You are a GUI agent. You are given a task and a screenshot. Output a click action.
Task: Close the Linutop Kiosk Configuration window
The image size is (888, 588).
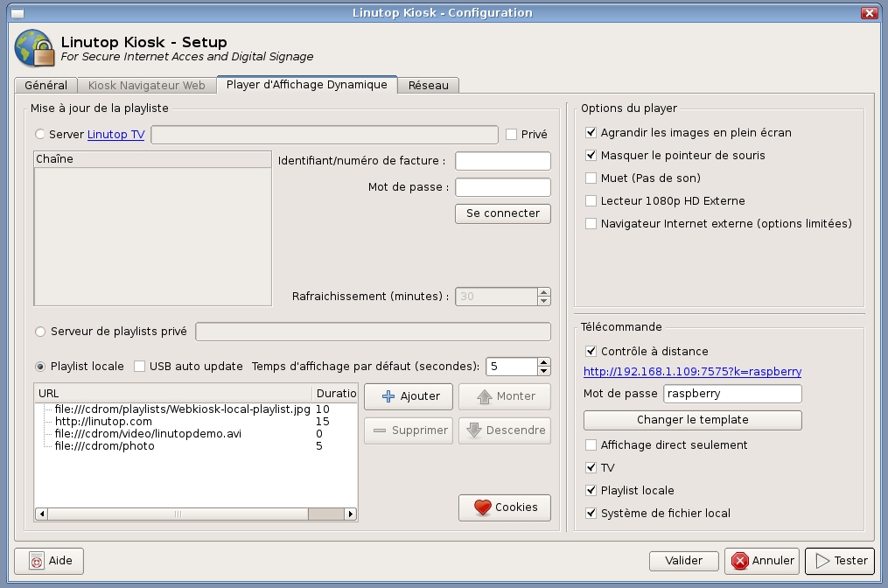(x=869, y=12)
